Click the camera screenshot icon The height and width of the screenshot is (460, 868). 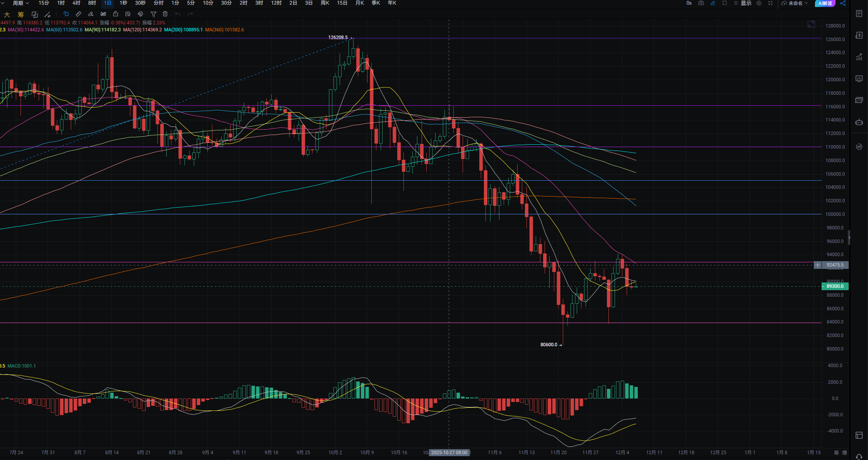pos(701,3)
